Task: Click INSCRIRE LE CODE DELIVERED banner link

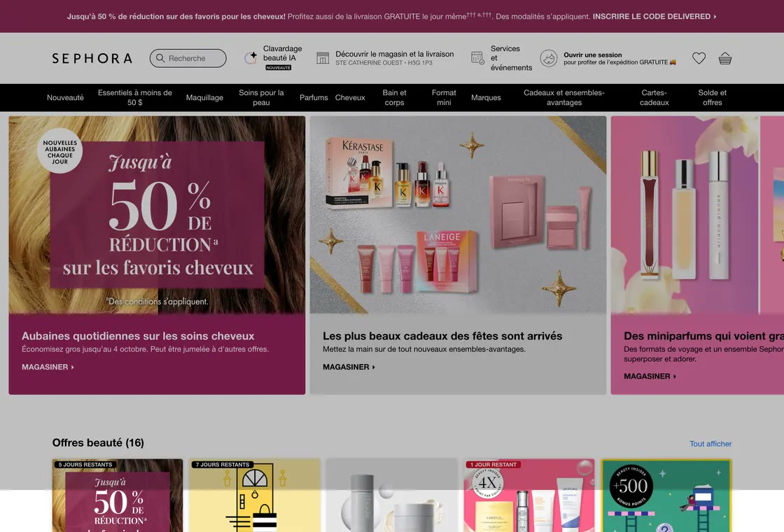Action: tap(654, 17)
